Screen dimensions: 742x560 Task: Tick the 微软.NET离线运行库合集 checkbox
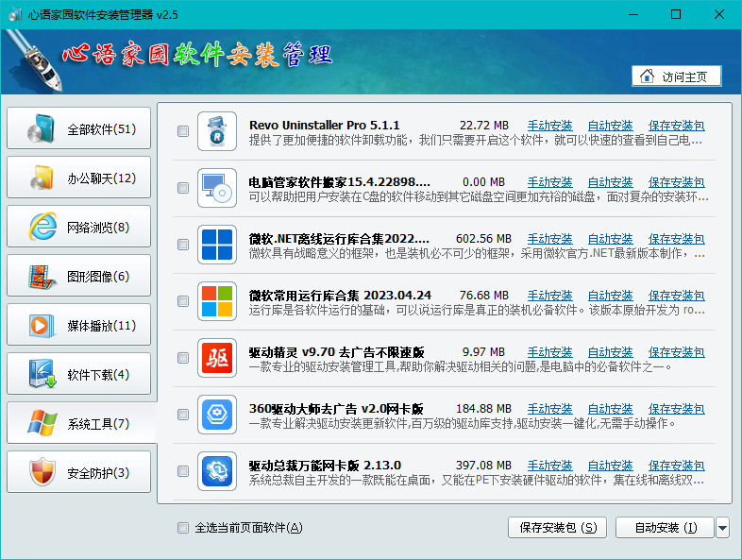pyautogui.click(x=182, y=245)
